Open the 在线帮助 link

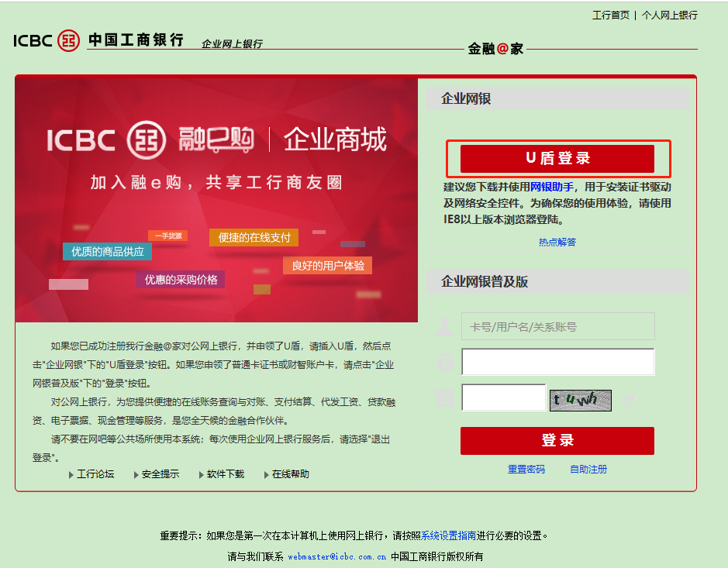click(x=290, y=473)
